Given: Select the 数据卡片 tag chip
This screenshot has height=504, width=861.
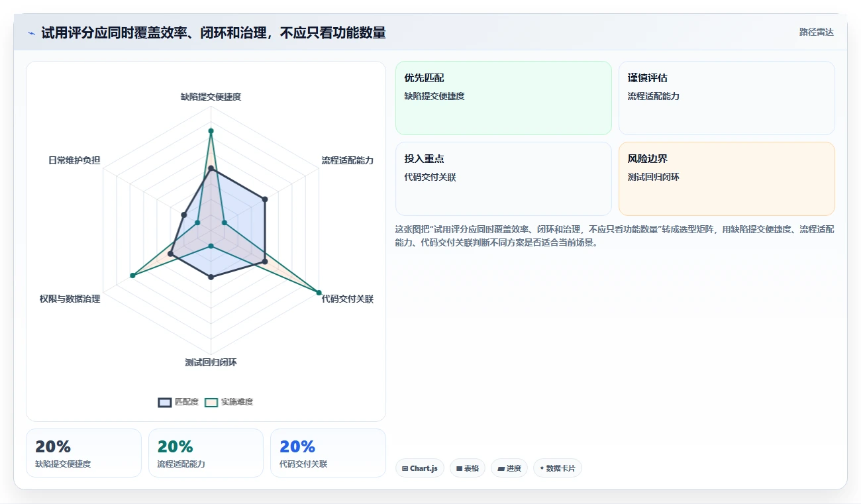Looking at the screenshot, I should tap(558, 468).
